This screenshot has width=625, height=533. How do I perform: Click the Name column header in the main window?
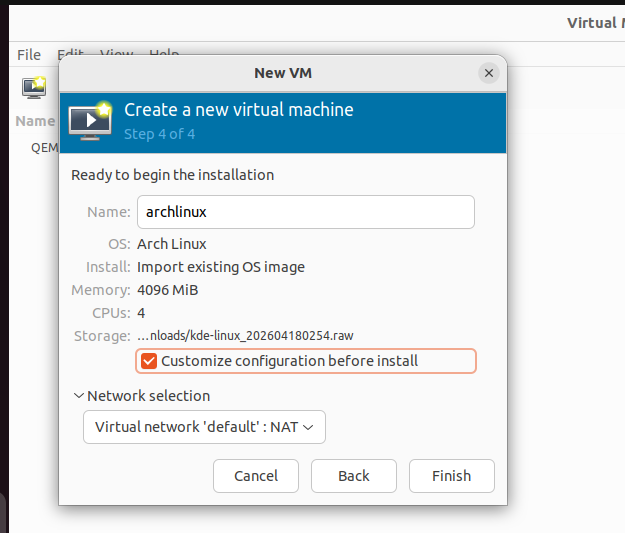(x=35, y=121)
